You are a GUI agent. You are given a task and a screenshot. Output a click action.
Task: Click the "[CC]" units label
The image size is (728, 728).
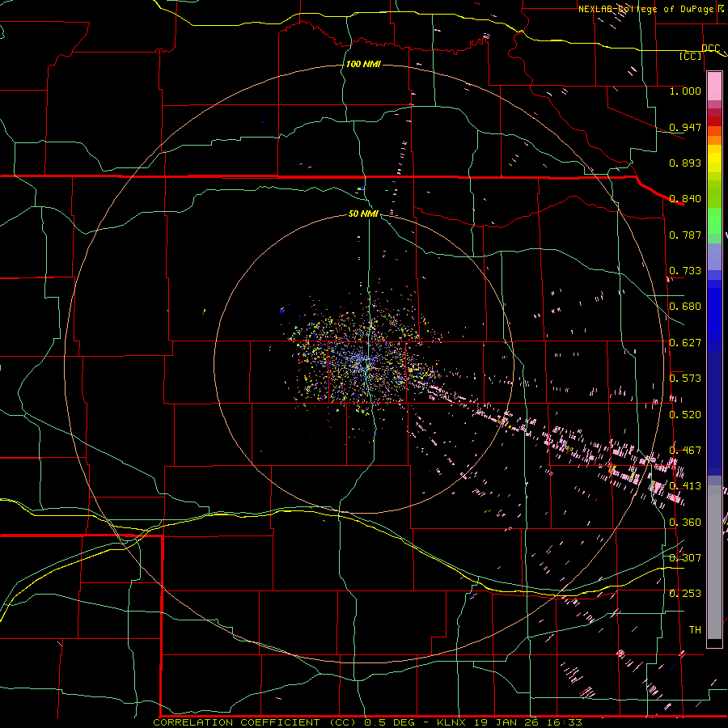click(690, 56)
